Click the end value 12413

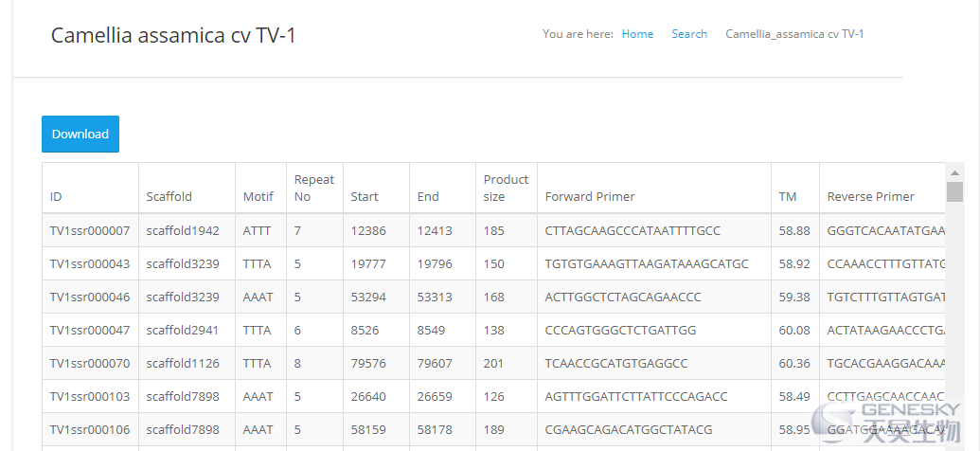click(x=435, y=231)
